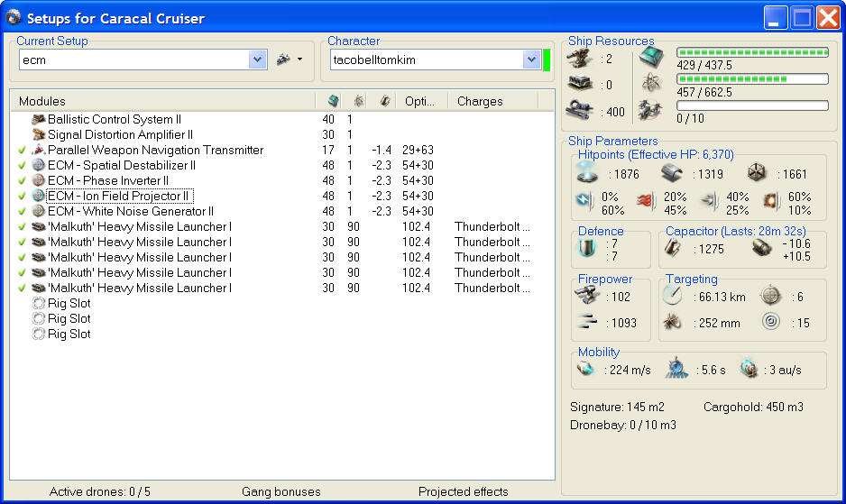Viewport: 846px width, 504px height.
Task: Click the armor hitpoints icon showing 1319
Action: tap(672, 173)
